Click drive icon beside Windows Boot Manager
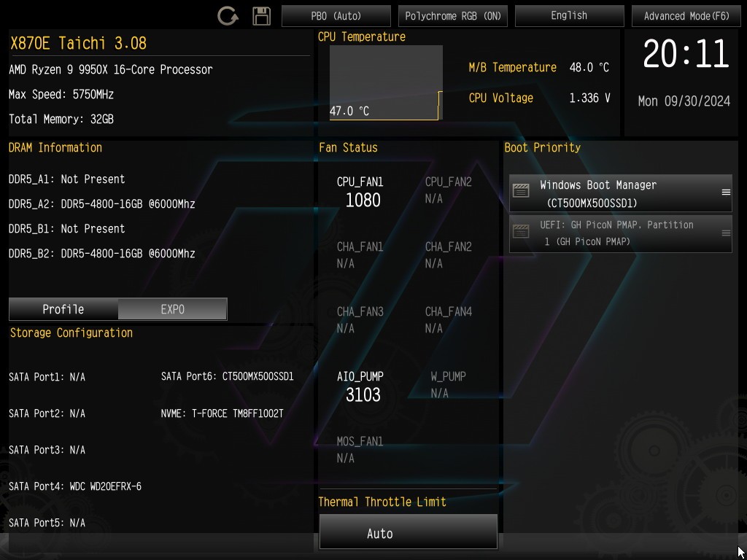This screenshot has width=747, height=560. (x=521, y=190)
